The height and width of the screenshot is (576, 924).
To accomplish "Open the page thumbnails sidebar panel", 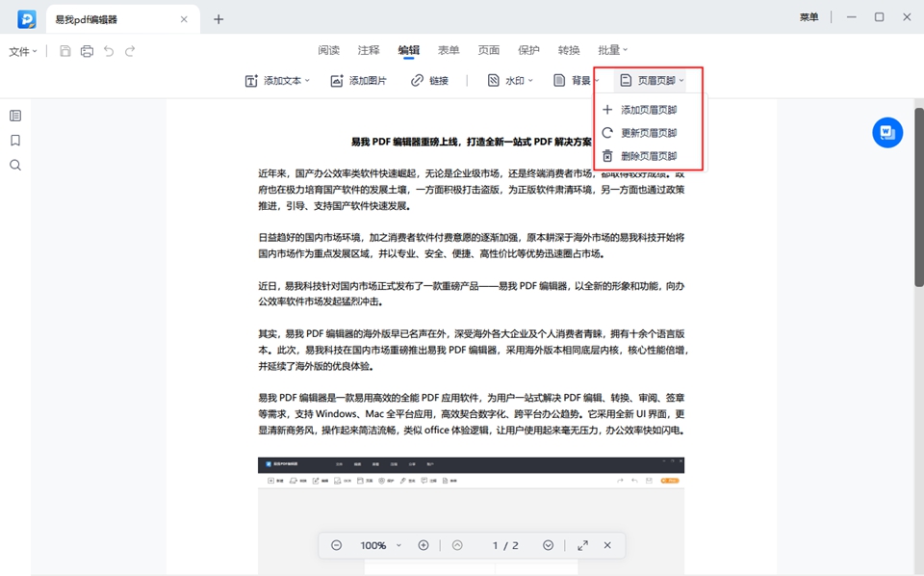I will coord(15,116).
